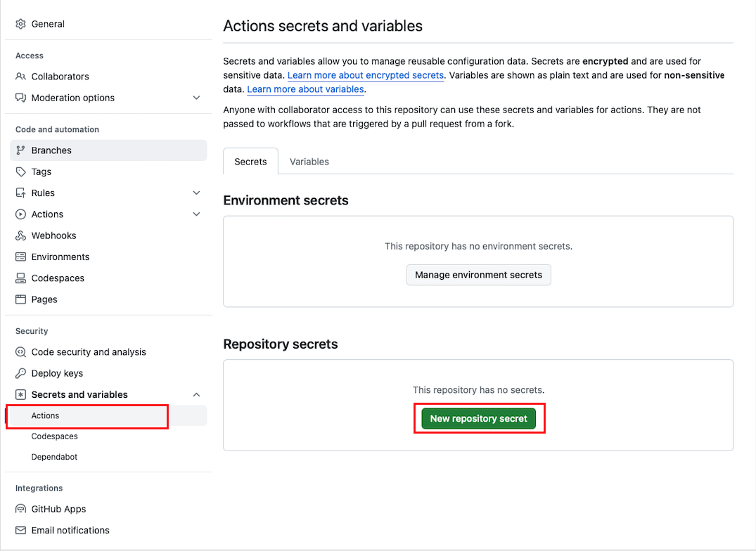Viewport: 756px width, 551px height.
Task: Select Dependabot under Secrets and variables
Action: coord(108,457)
